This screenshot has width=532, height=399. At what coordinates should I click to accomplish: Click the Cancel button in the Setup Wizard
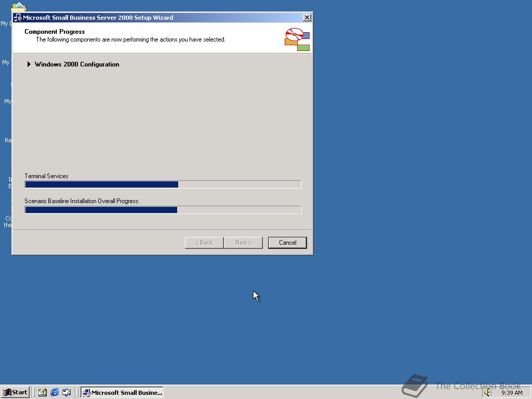287,243
